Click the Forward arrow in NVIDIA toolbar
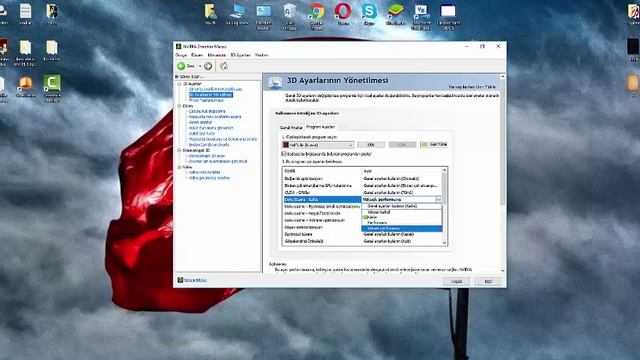 pyautogui.click(x=208, y=66)
